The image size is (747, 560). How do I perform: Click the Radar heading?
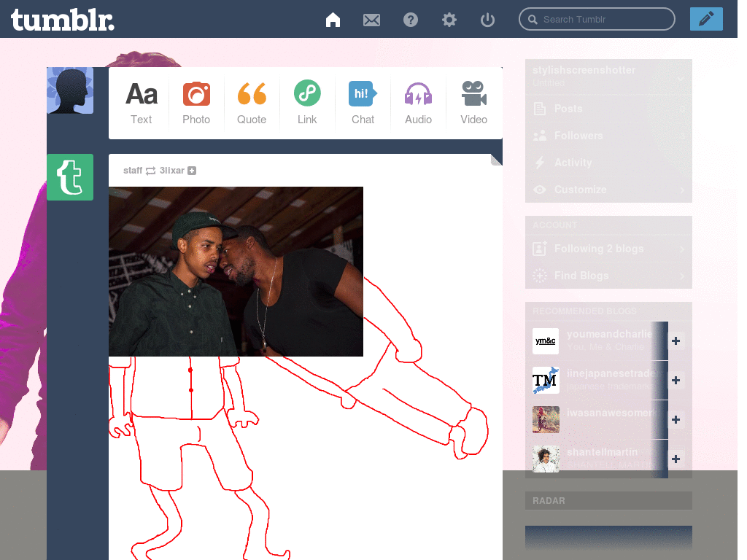(x=549, y=500)
